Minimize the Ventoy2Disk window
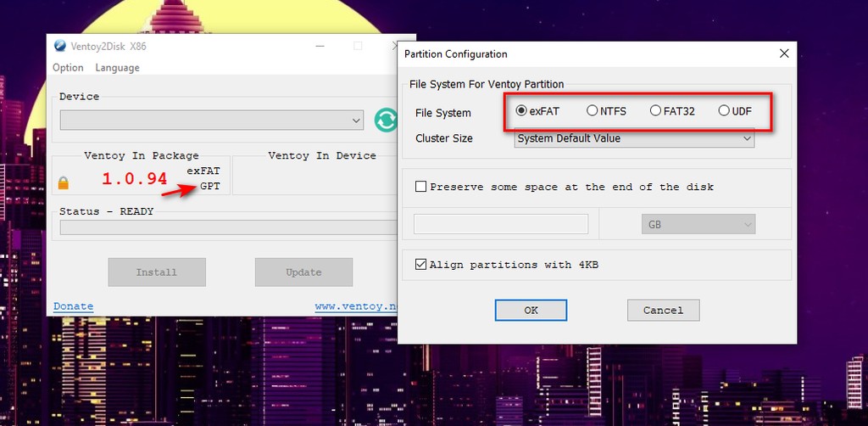 point(320,46)
